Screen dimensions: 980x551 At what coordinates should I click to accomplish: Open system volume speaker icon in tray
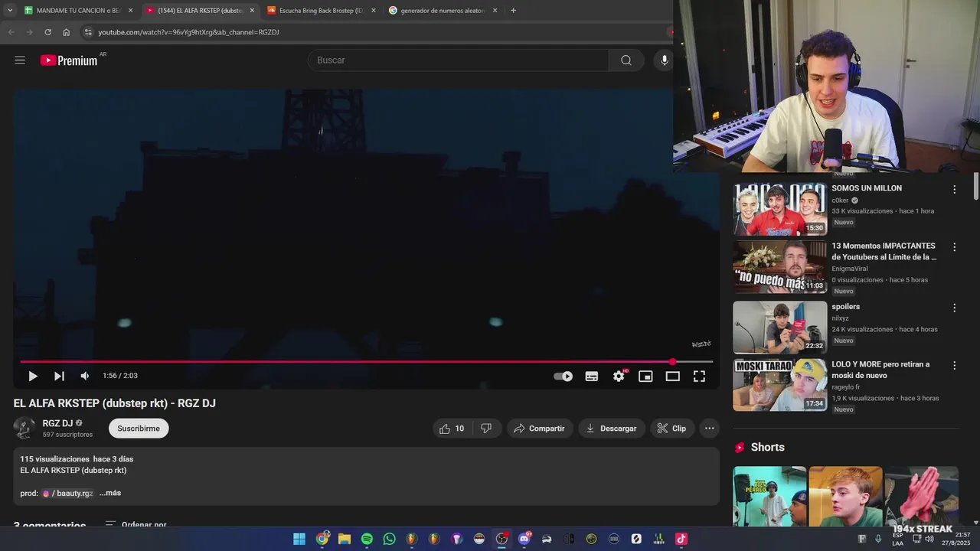(929, 539)
